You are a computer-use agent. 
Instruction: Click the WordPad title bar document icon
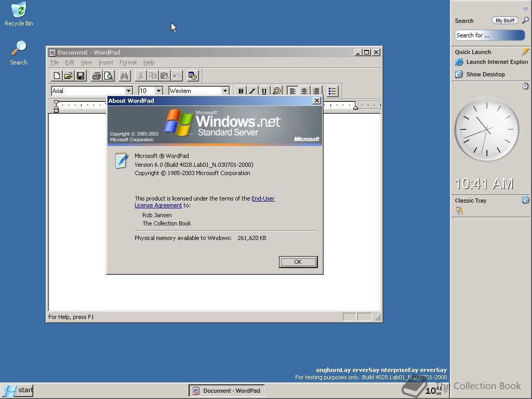[52, 52]
